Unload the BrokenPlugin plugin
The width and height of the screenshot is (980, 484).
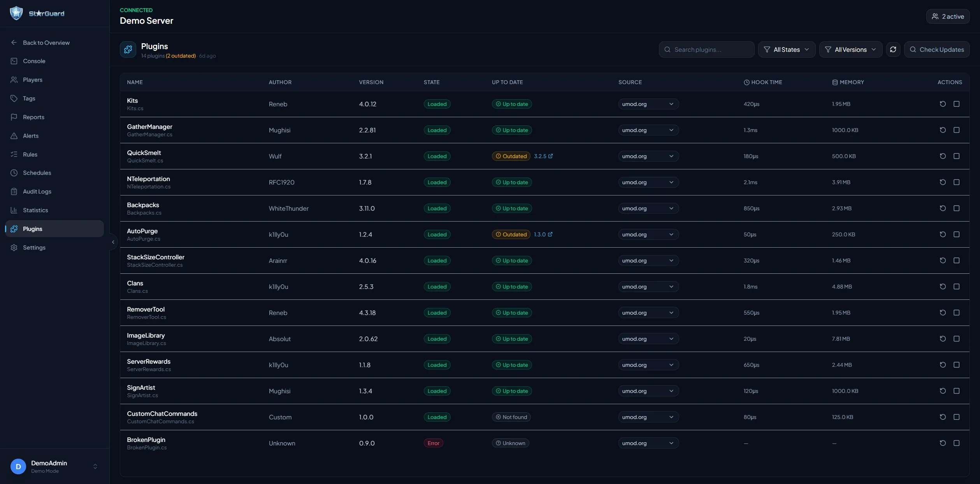957,443
